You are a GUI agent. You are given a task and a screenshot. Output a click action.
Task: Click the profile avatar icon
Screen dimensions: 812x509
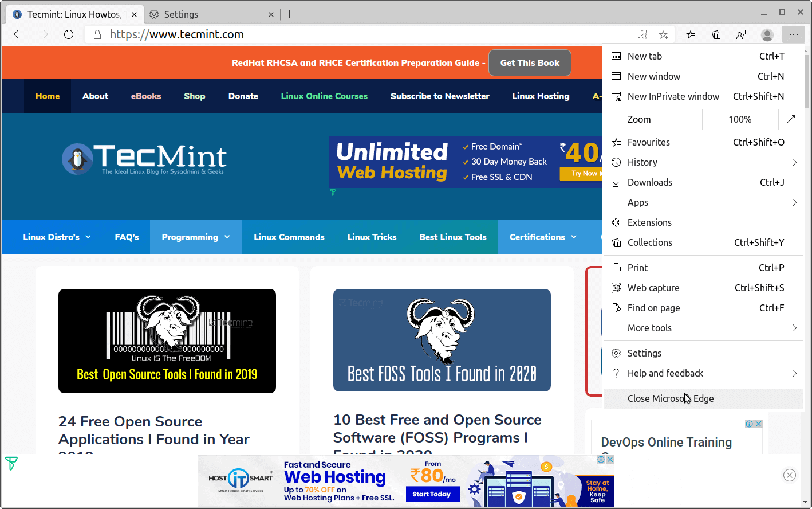(767, 34)
